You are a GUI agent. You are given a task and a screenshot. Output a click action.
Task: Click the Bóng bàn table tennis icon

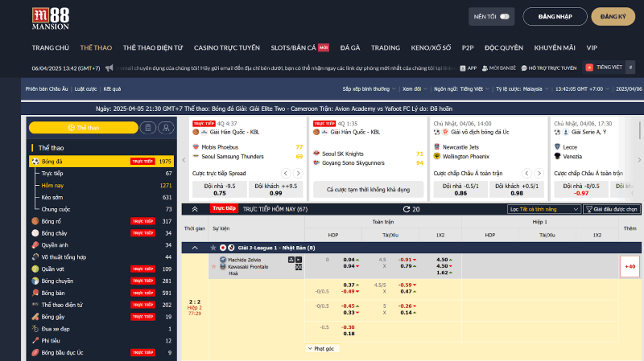point(35,293)
